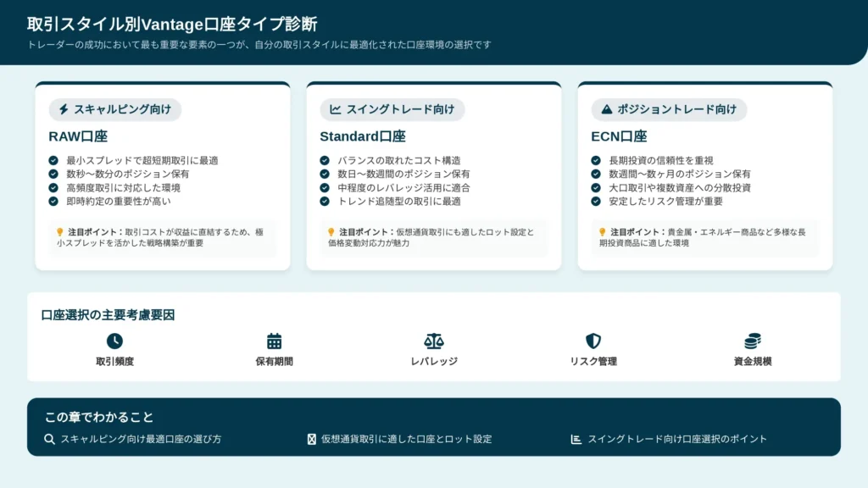The width and height of the screenshot is (868, 488).
Task: Click the RAW口座 heading
Action: point(78,136)
